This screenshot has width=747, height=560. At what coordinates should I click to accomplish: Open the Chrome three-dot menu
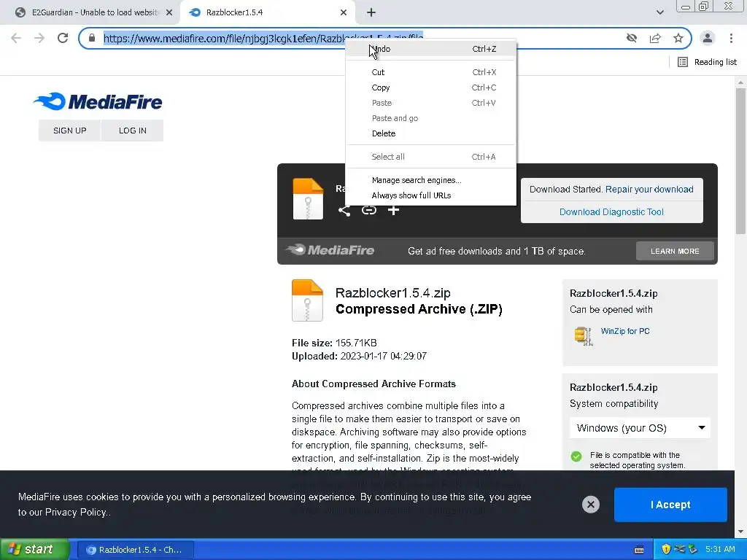coord(731,38)
